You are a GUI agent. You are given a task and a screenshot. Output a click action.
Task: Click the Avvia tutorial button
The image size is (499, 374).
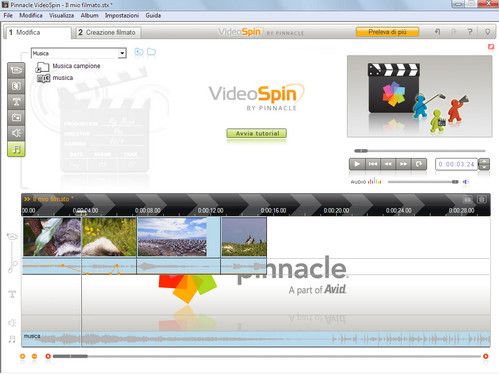tap(256, 133)
